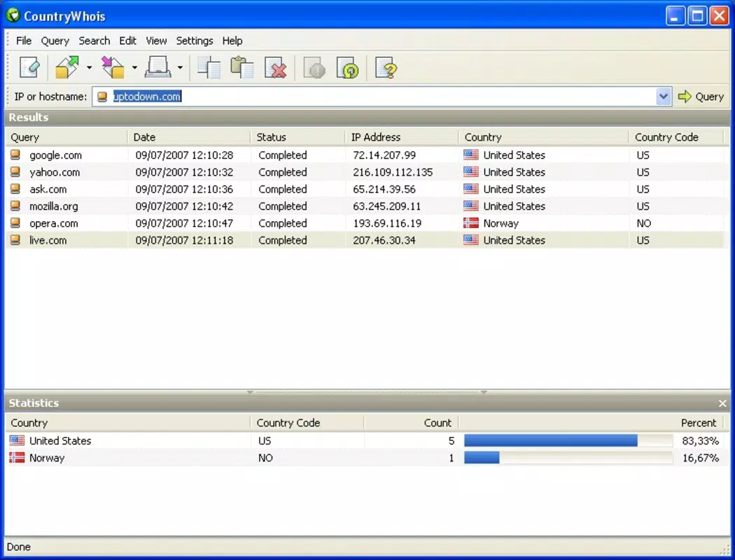This screenshot has width=735, height=560.
Task: Click the Query button with green arrow
Action: 701,97
